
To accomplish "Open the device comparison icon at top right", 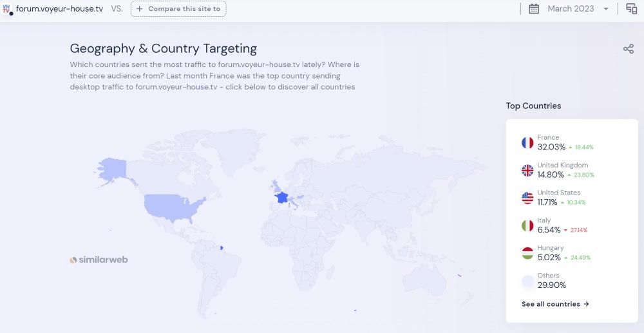I will 631,9.
